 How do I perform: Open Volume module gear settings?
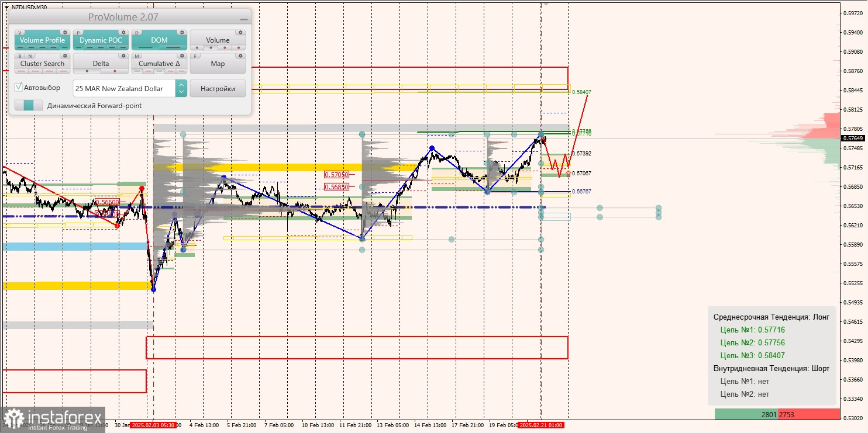click(x=240, y=32)
